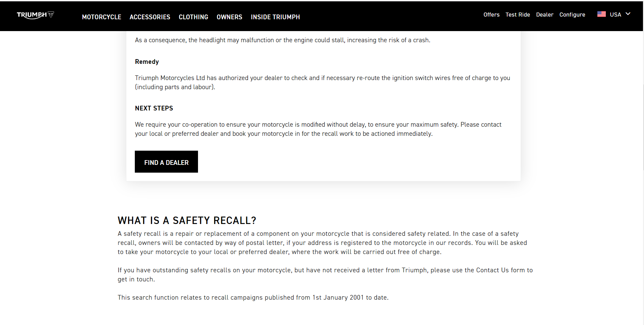This screenshot has height=325, width=644.
Task: Open the ACCESSORIES menu
Action: tap(150, 17)
